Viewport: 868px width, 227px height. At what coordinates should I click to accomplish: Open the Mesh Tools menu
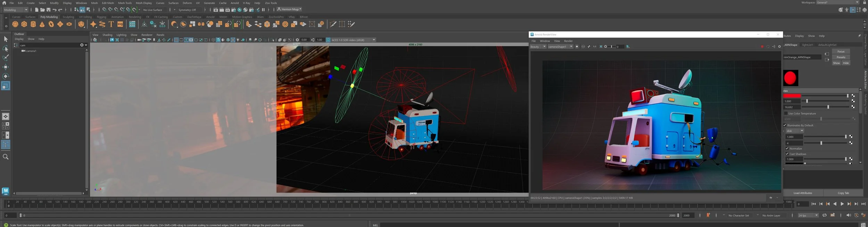click(125, 3)
